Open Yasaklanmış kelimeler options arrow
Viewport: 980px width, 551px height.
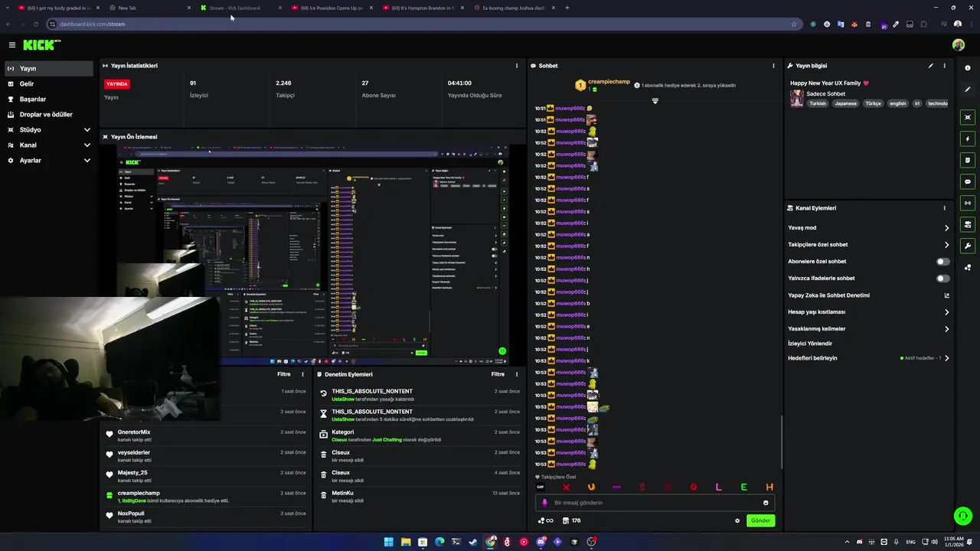coord(946,329)
